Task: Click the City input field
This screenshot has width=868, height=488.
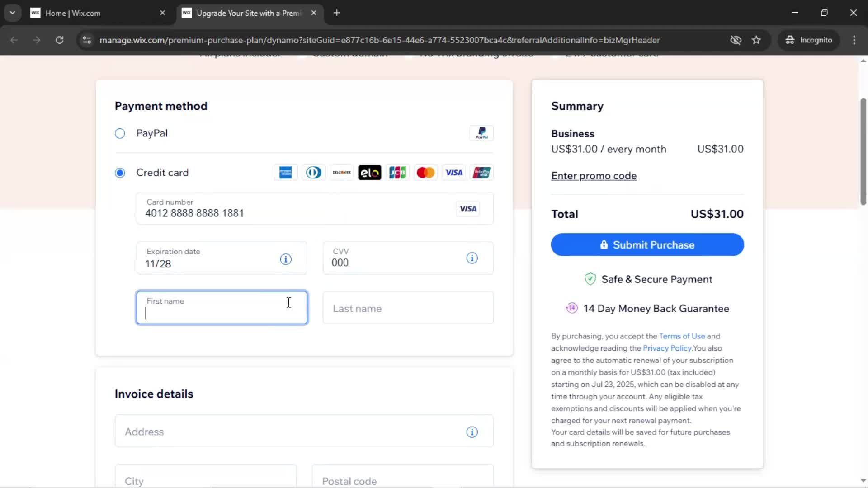Action: click(205, 476)
